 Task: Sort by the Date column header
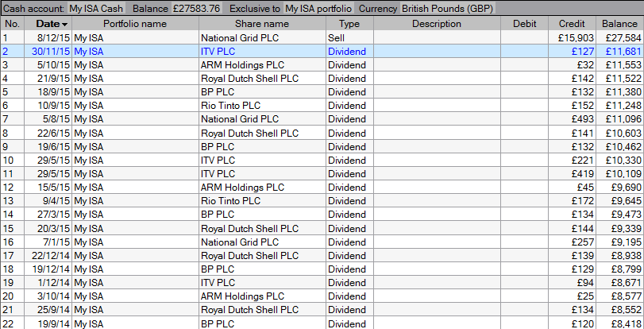tap(49, 24)
